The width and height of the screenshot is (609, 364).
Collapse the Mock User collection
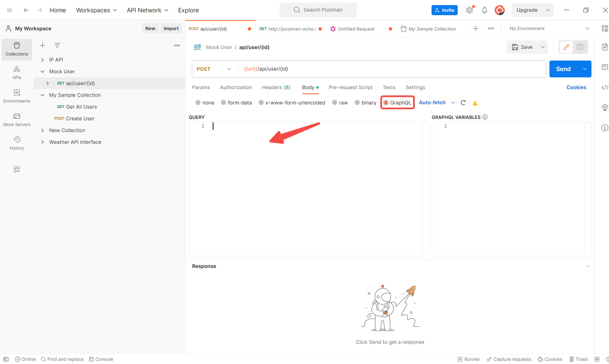point(43,72)
